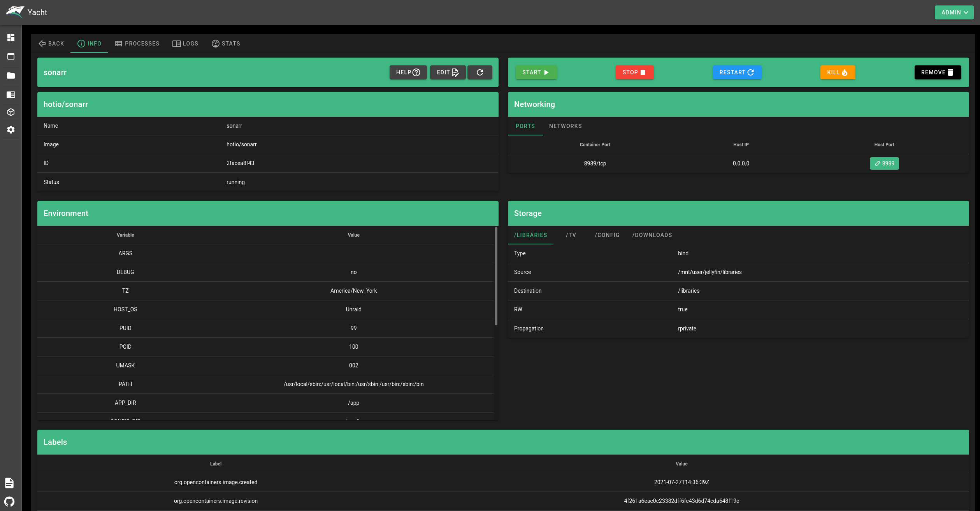The image size is (980, 511).
Task: Open the documentation file icon in sidebar
Action: point(10,483)
